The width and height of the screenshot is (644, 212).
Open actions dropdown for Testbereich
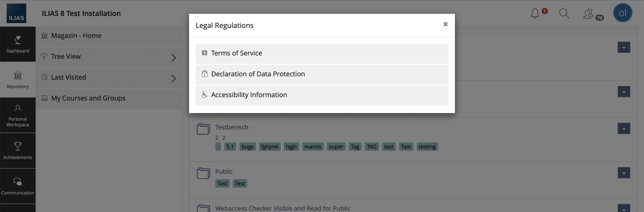(x=624, y=129)
